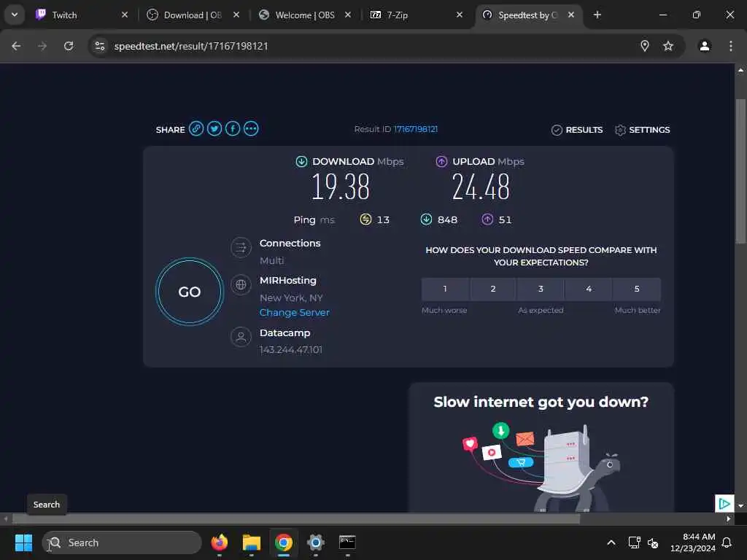Open a new browser tab
The image size is (747, 560).
(x=597, y=15)
